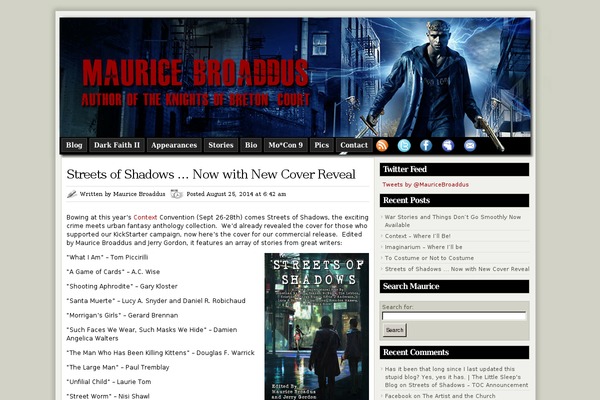This screenshot has height=400, width=600.
Task: Open the purple MySpace people icon
Action: click(448, 145)
